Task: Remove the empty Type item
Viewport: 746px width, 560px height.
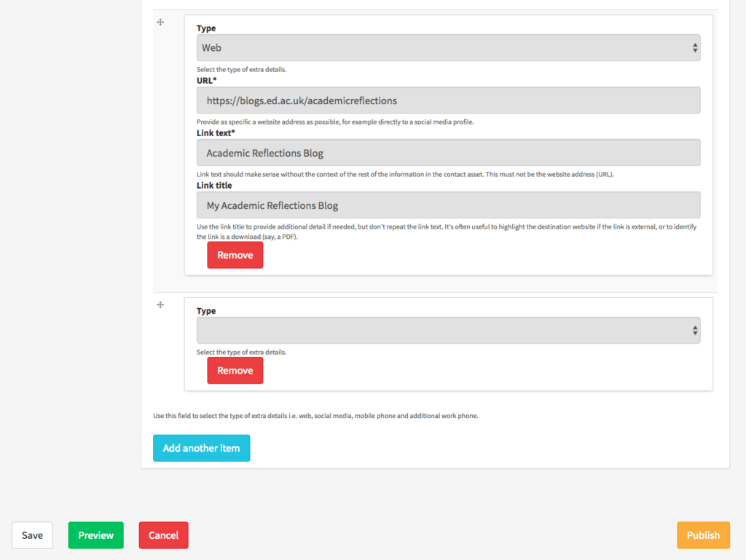Action: (235, 371)
